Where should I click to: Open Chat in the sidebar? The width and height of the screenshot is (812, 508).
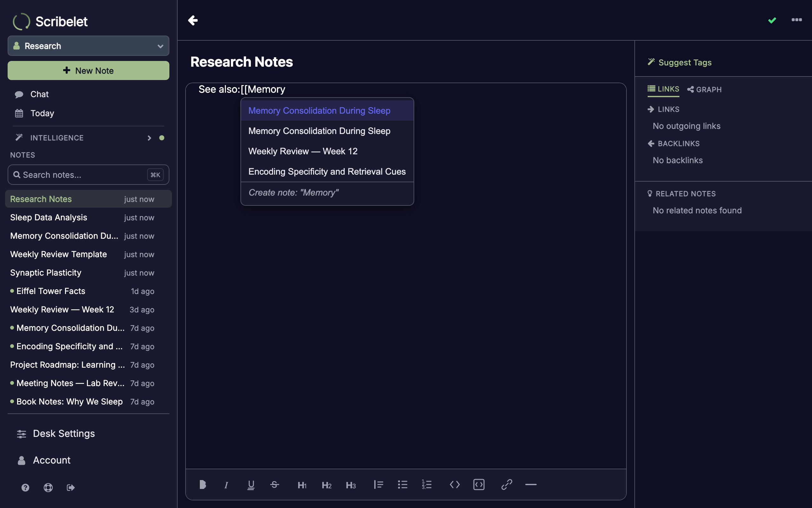(40, 94)
